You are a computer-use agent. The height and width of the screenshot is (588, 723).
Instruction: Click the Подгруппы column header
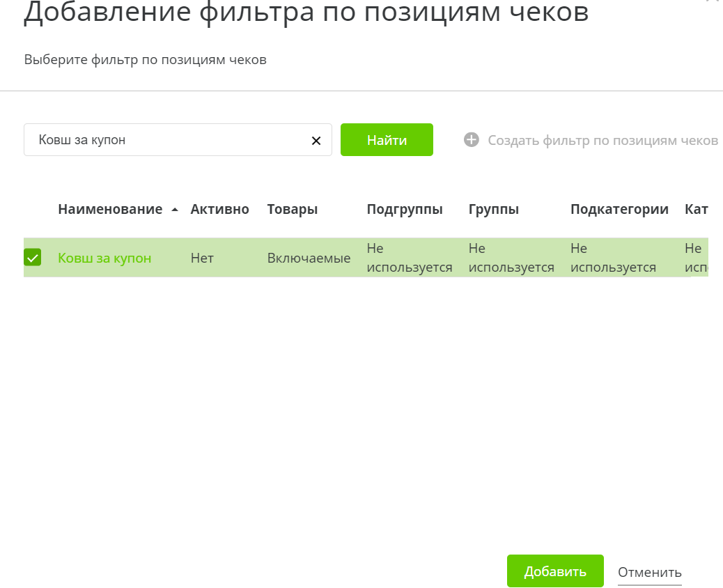tap(404, 208)
